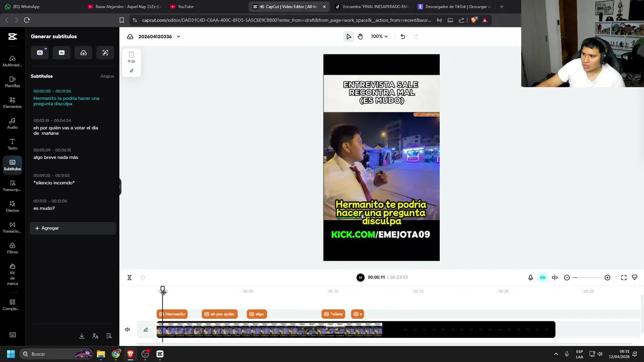Select the 'eh por quién' timeline clip
Viewport: 644px width, 362px height.
pyautogui.click(x=219, y=314)
